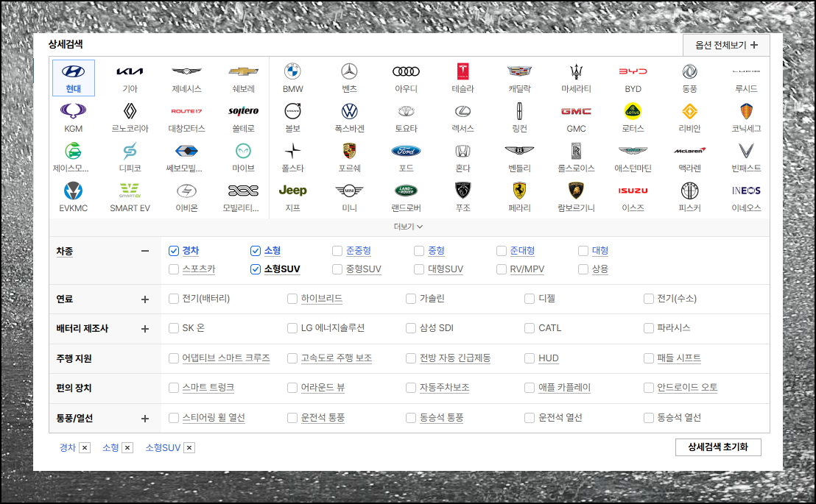Open the 대형SUV label link
816x504 pixels.
coord(446,269)
